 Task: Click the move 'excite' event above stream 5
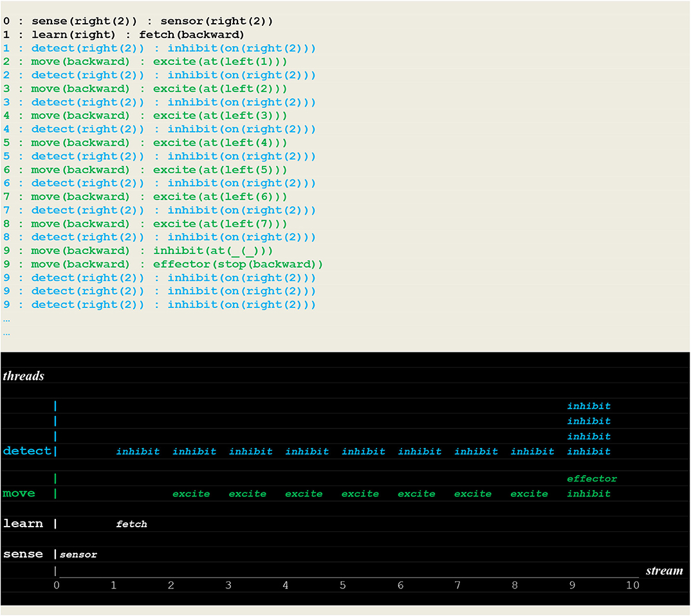(360, 494)
